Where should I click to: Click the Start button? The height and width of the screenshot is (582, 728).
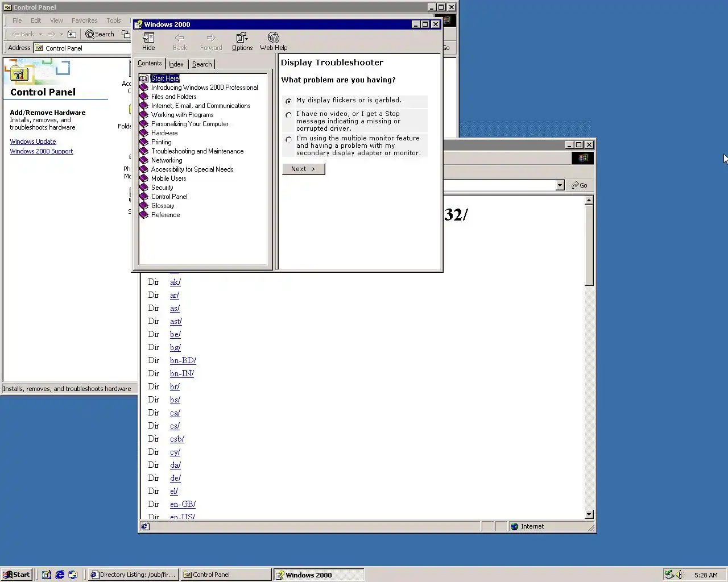[16, 575]
